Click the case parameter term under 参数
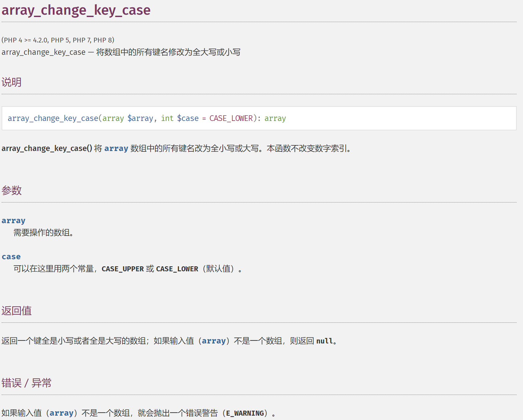The image size is (523, 420). click(x=11, y=257)
